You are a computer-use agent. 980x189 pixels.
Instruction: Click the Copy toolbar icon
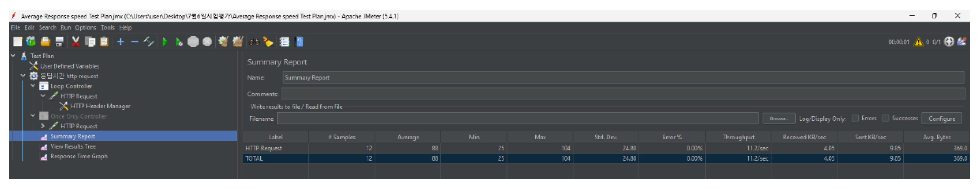[x=90, y=42]
